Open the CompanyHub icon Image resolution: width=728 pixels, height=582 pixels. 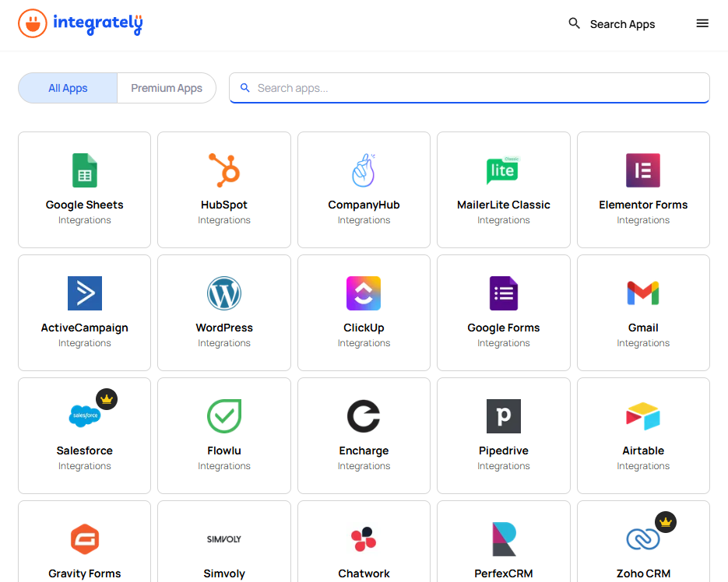pyautogui.click(x=364, y=170)
